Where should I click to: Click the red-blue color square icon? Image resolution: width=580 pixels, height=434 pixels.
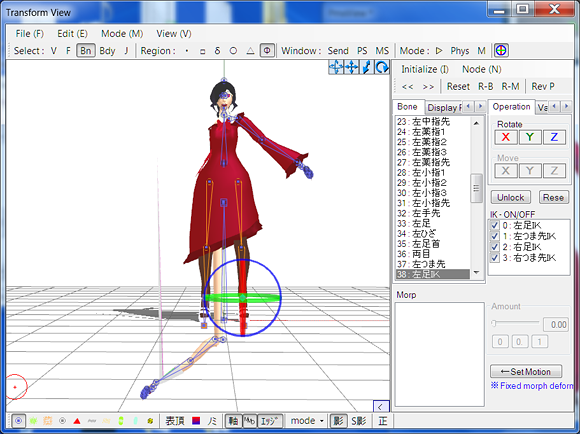196,421
